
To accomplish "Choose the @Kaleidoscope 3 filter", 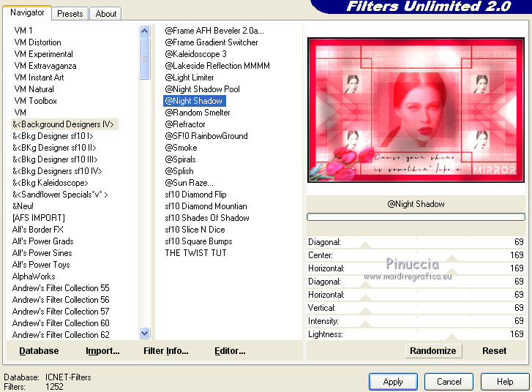I will pyautogui.click(x=196, y=54).
